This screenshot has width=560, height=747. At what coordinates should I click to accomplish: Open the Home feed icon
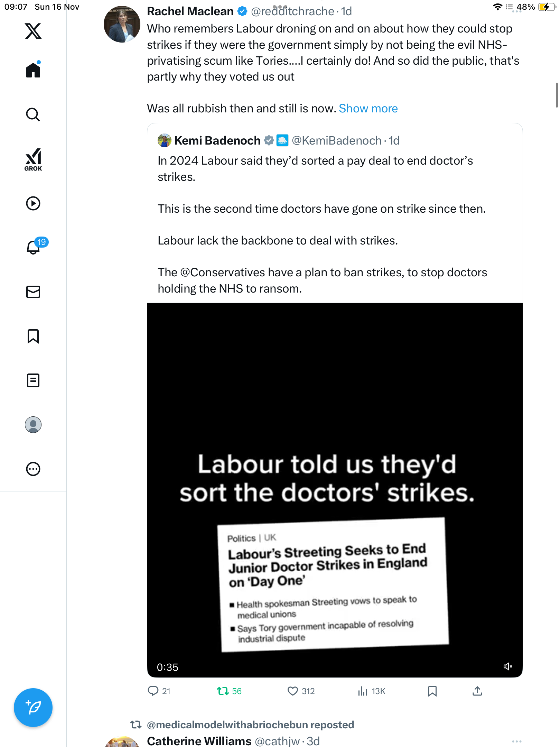[x=33, y=70]
